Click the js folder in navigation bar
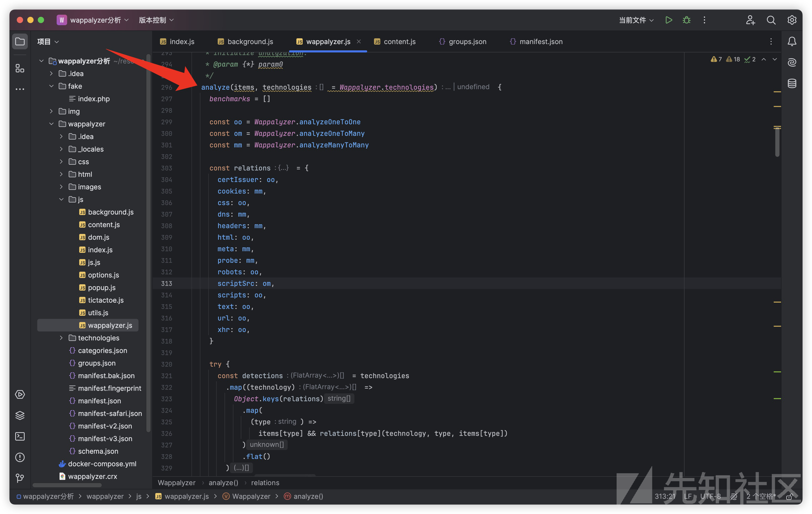The height and width of the screenshot is (514, 812). pyautogui.click(x=138, y=496)
